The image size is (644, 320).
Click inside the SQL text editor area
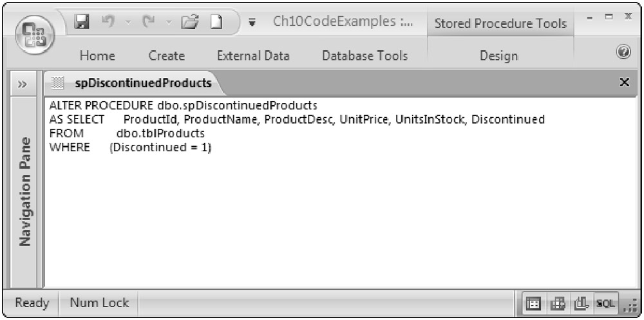pyautogui.click(x=322, y=212)
